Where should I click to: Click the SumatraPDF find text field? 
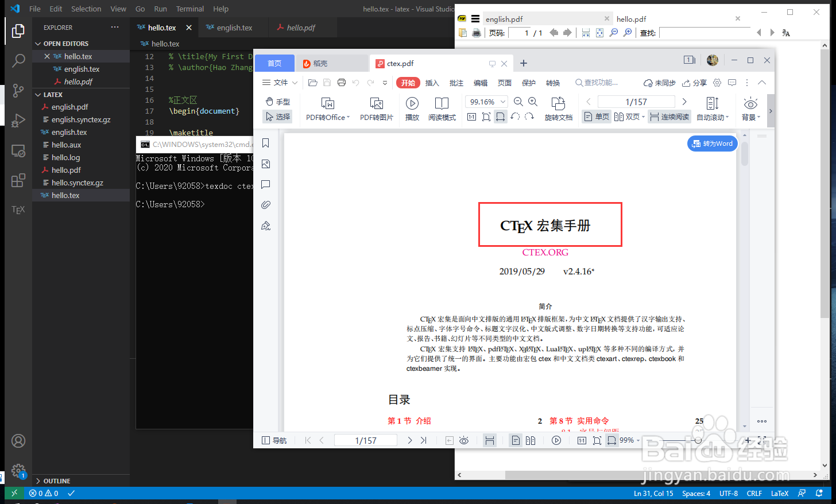click(705, 33)
